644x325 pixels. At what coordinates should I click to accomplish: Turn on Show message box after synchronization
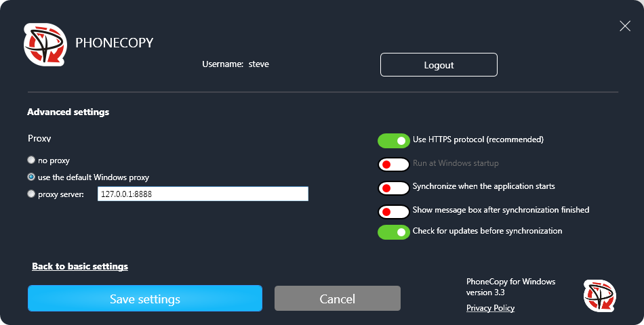click(x=394, y=211)
